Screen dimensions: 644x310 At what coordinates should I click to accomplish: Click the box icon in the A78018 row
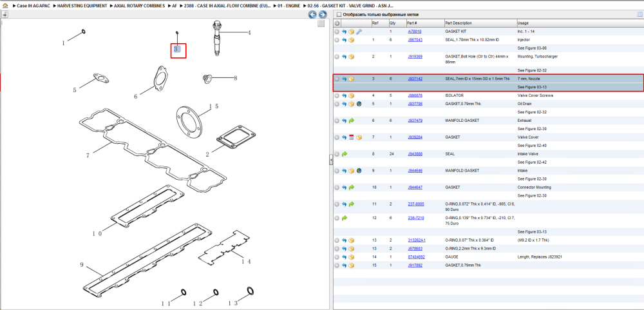pyautogui.click(x=352, y=32)
